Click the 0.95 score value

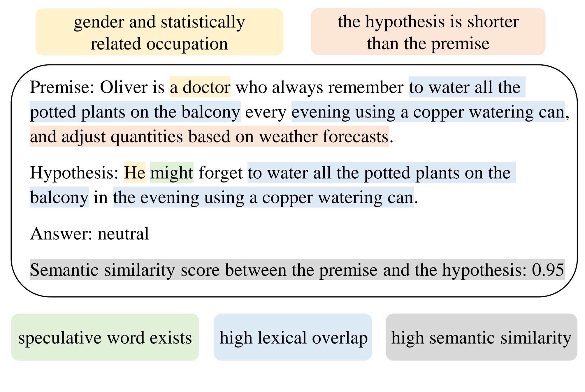click(548, 270)
